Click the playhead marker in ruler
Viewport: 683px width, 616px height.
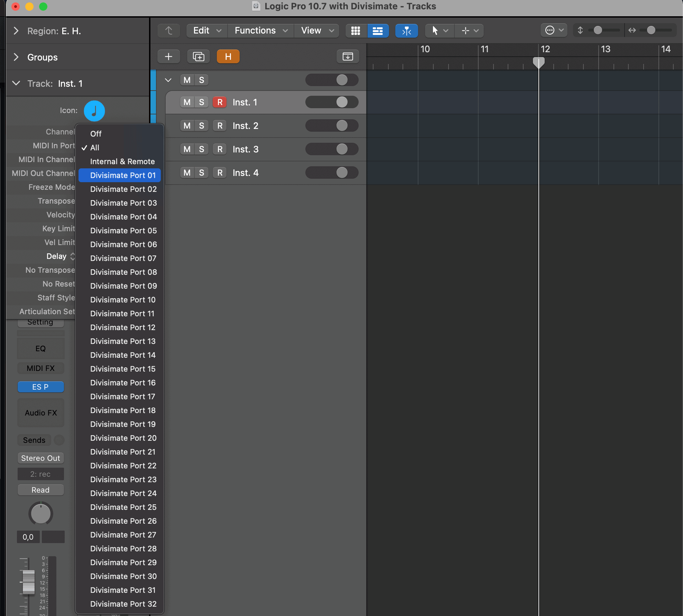point(538,63)
